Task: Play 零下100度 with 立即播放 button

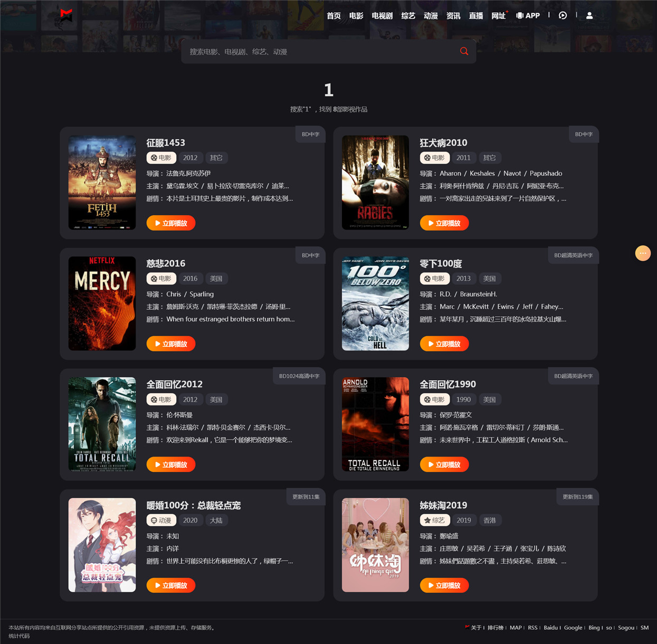Action: (x=444, y=344)
